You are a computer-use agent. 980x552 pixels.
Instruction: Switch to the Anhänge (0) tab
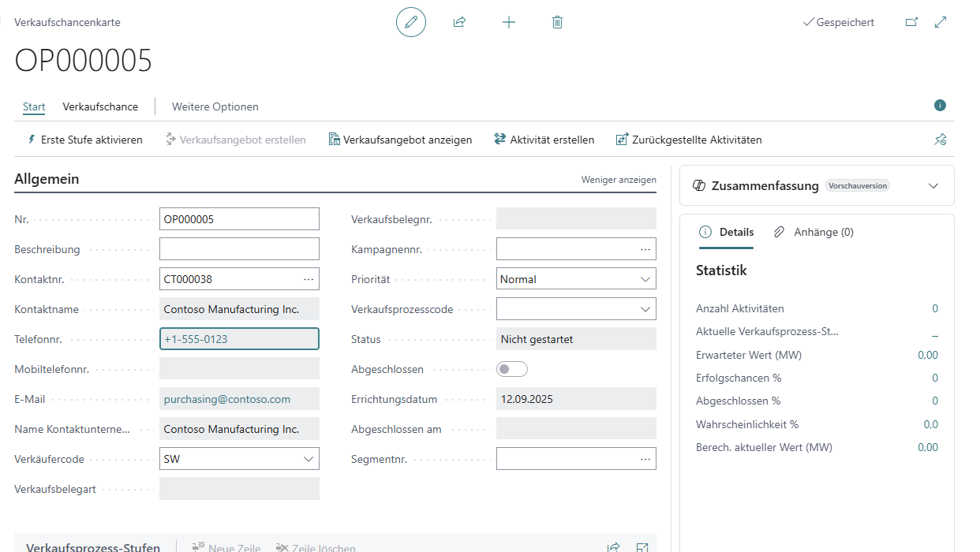[x=814, y=232]
